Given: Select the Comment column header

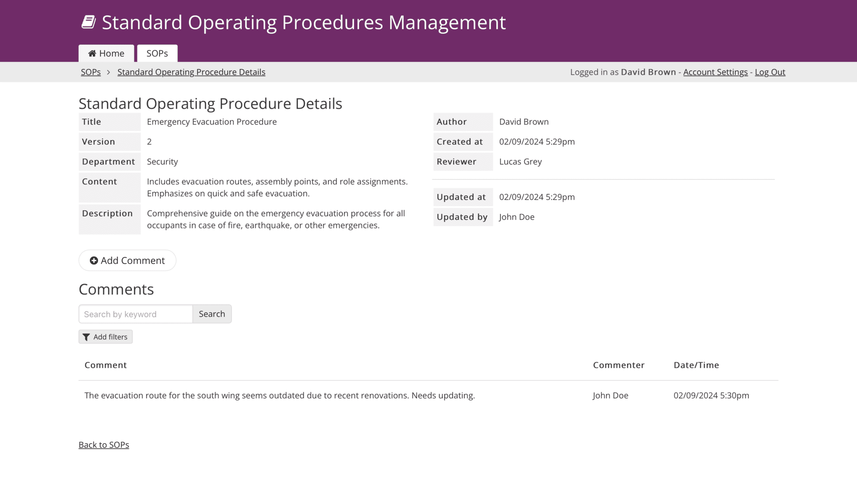Looking at the screenshot, I should (x=105, y=365).
